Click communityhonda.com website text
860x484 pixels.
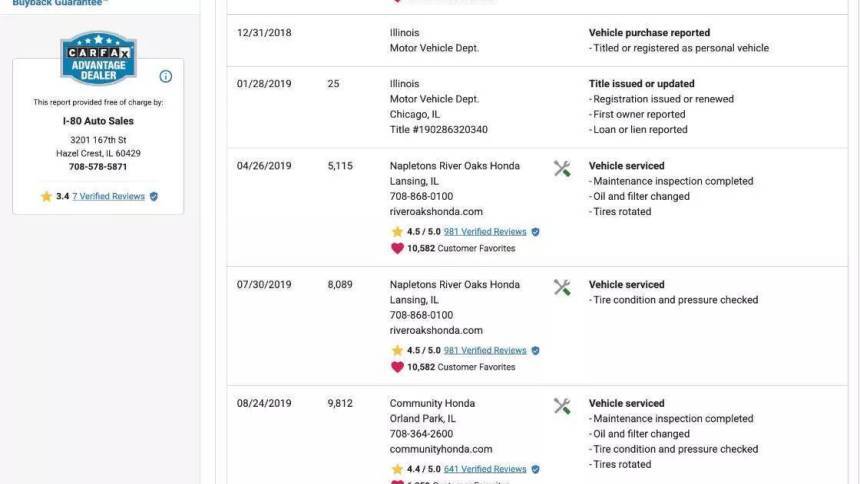click(441, 449)
